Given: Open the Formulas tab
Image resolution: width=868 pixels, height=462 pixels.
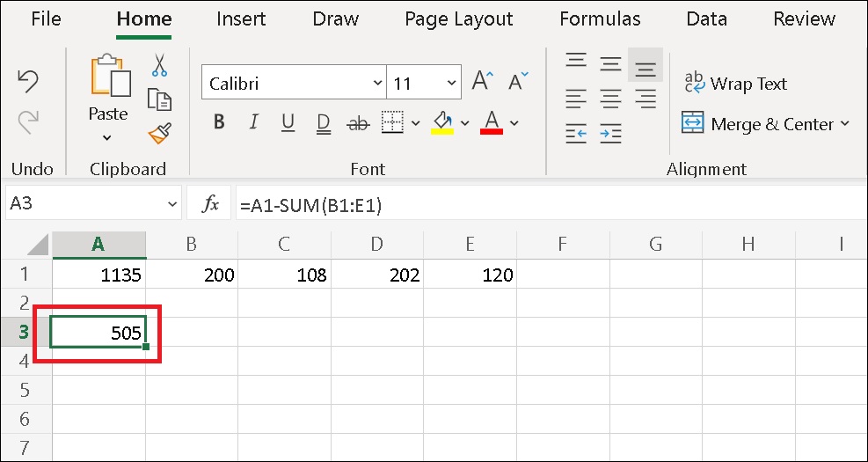Looking at the screenshot, I should 600,18.
